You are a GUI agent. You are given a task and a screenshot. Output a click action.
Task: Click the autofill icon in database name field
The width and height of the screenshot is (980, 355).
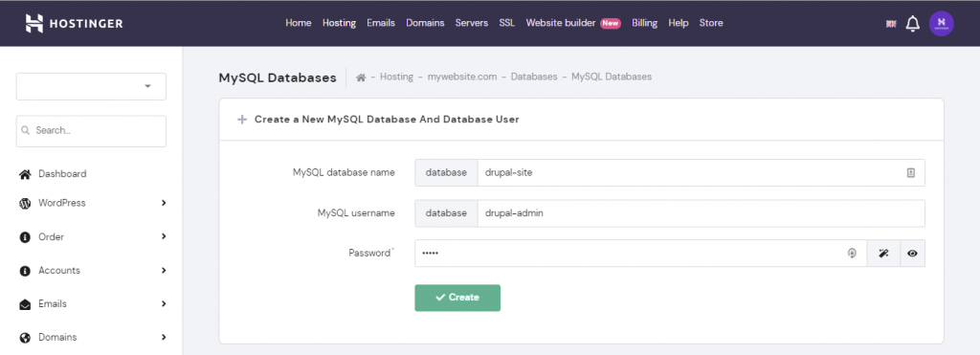[x=911, y=173]
